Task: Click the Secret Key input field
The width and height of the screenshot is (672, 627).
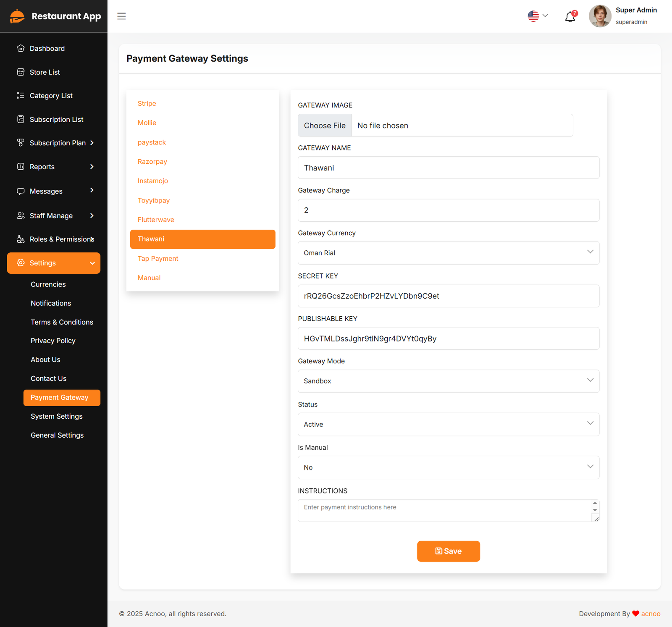Action: pos(448,296)
